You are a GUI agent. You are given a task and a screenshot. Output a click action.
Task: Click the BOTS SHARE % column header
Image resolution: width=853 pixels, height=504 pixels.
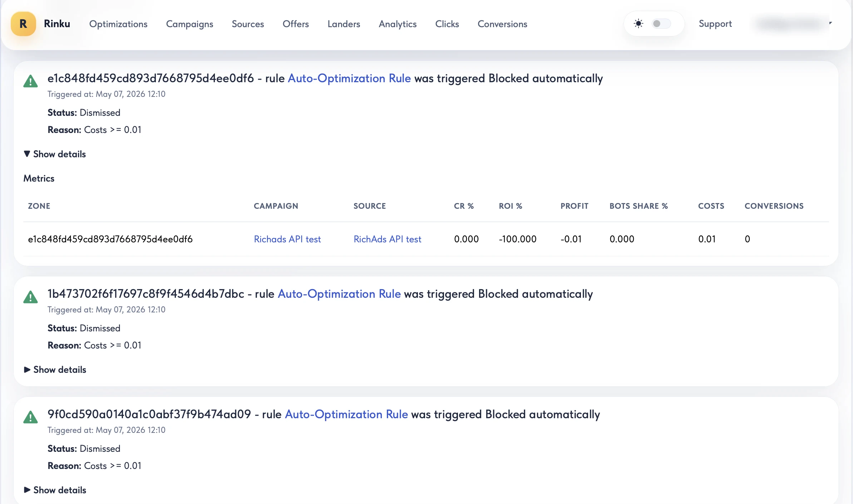coord(638,206)
